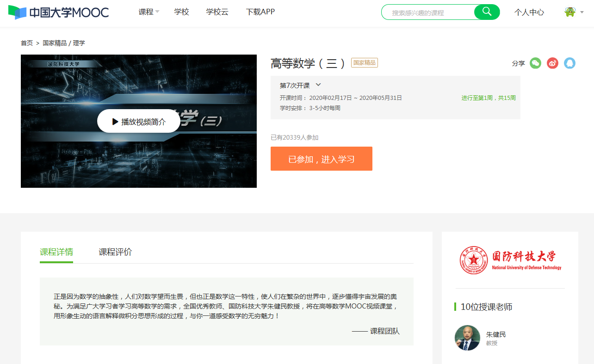The width and height of the screenshot is (594, 364).
Task: Open 学校云 in the navigation bar
Action: [x=217, y=12]
